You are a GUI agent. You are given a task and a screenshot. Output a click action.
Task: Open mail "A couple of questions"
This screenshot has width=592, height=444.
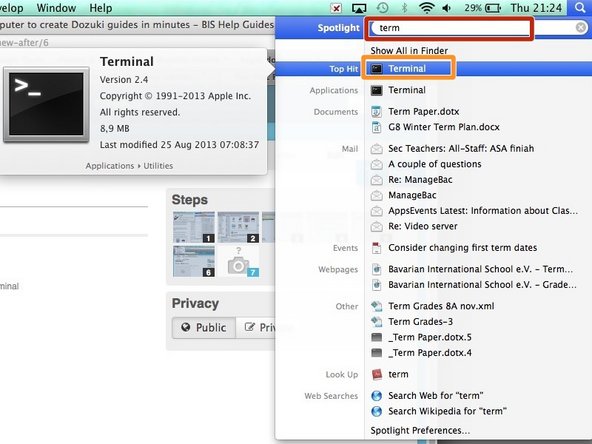pyautogui.click(x=426, y=164)
